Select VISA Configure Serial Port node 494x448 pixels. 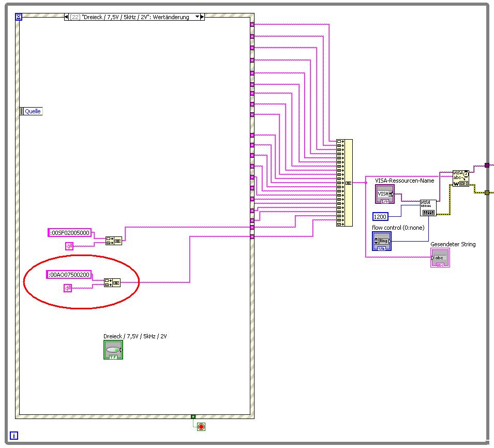click(x=428, y=208)
